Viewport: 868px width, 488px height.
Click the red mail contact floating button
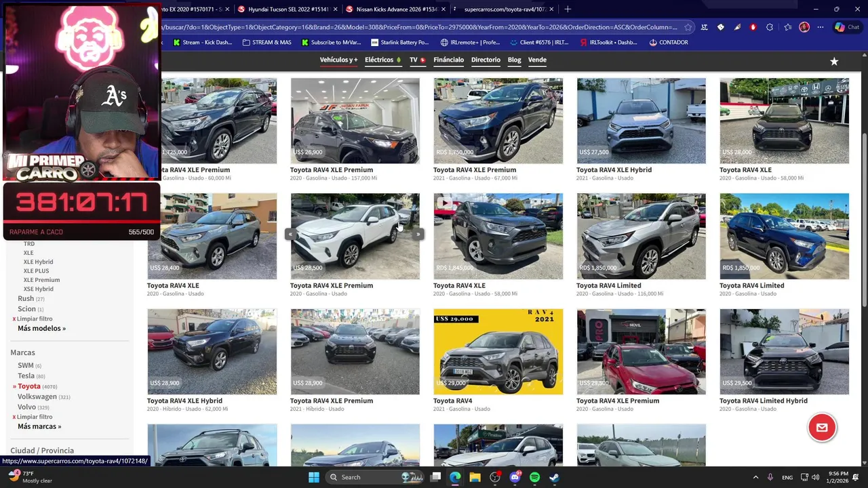pos(822,427)
